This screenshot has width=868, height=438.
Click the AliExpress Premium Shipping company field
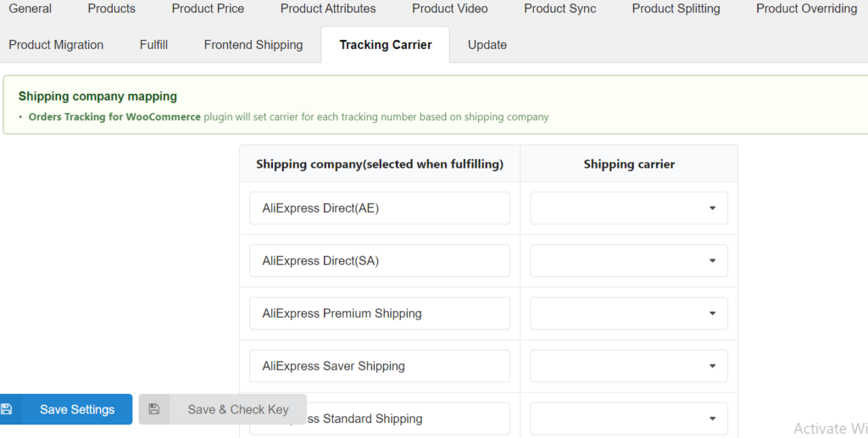pos(379,313)
